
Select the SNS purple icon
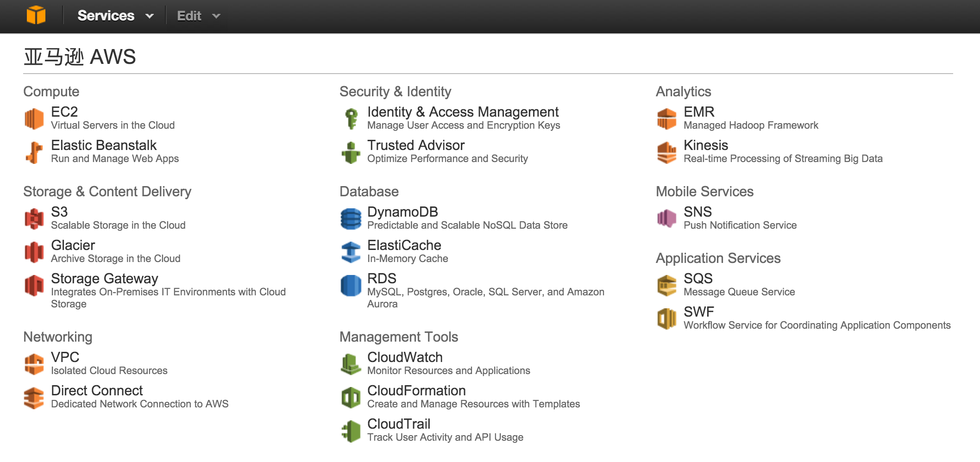click(667, 219)
